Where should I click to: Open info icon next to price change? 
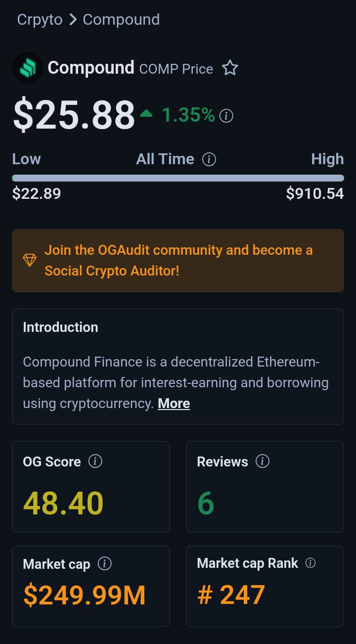(x=226, y=116)
